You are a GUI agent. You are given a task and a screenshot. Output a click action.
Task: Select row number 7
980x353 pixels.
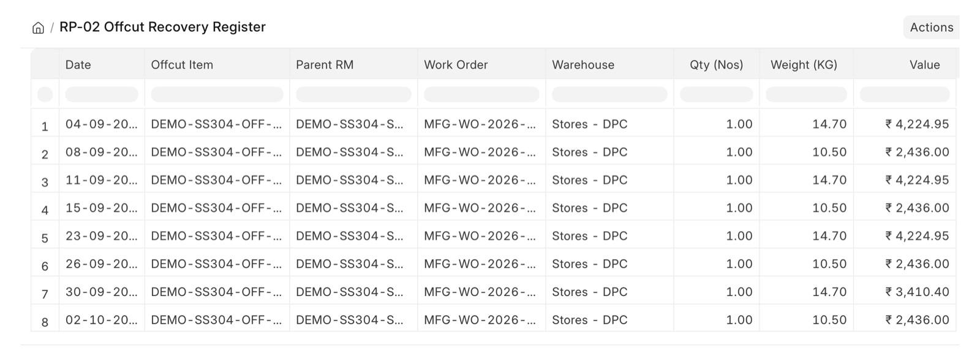pos(45,294)
